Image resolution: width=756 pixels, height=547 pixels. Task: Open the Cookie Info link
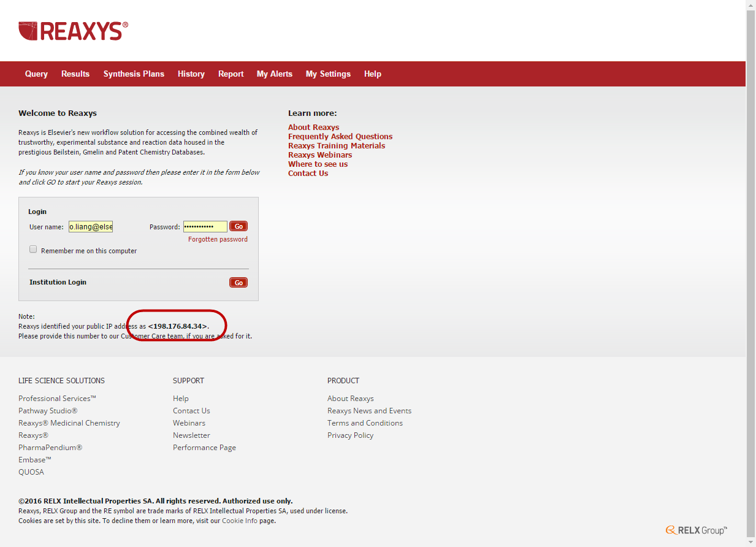point(240,521)
